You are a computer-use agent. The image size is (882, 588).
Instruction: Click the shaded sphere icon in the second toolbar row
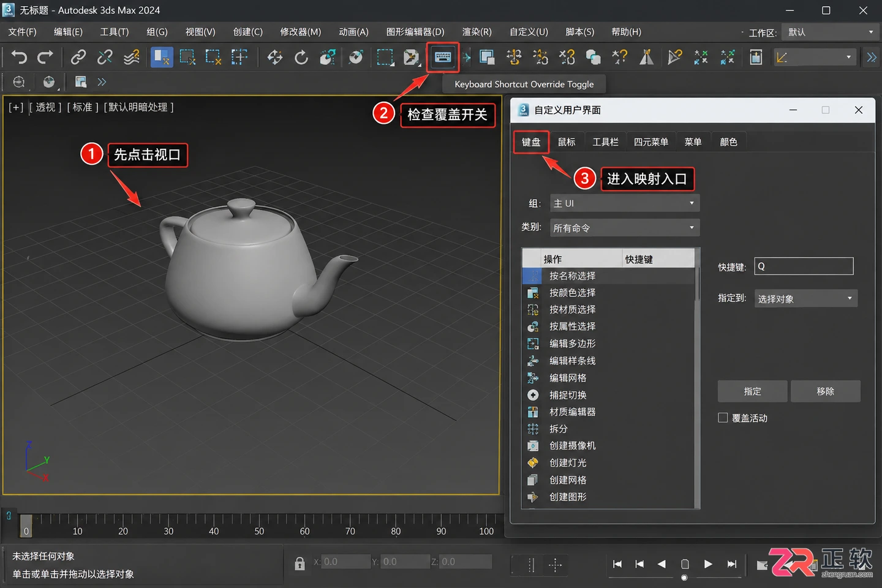click(x=49, y=82)
